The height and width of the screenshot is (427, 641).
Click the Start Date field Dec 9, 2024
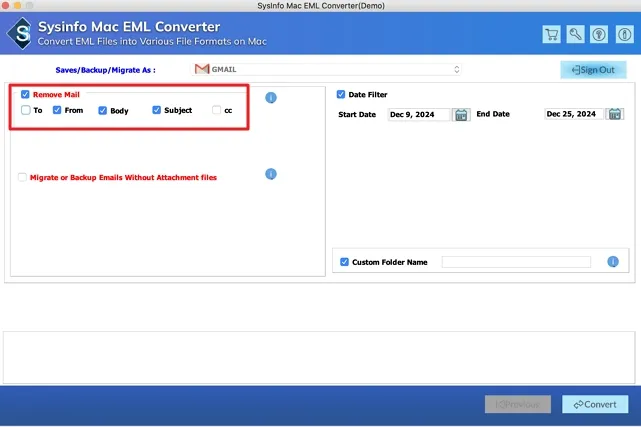coord(418,114)
